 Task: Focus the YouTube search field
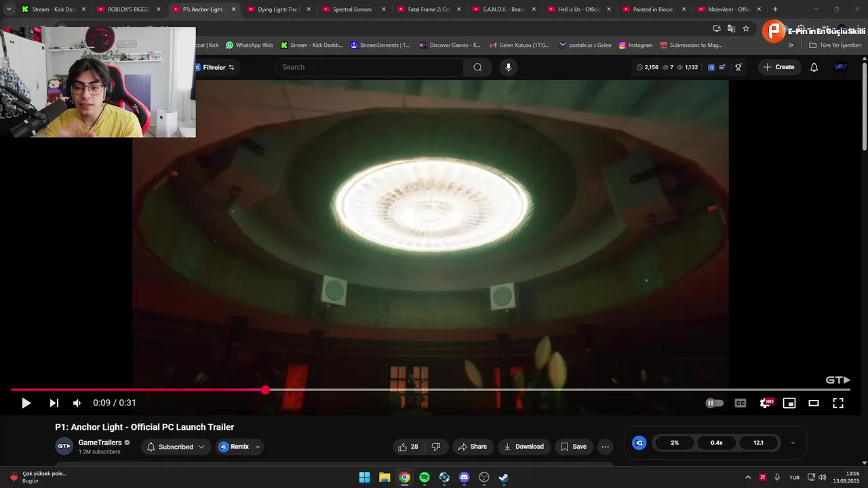pos(370,67)
